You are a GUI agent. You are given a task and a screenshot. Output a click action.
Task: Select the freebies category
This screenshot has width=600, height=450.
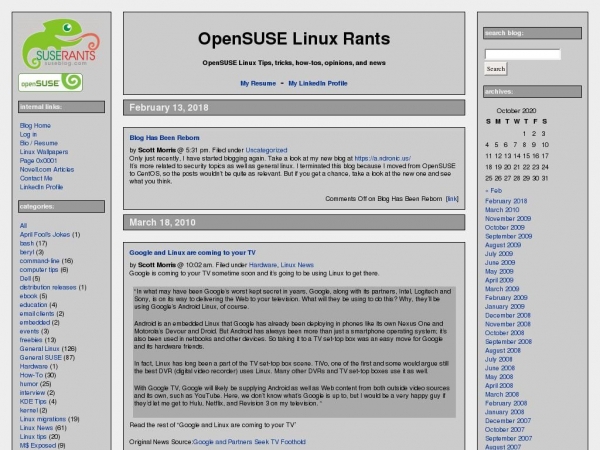(x=31, y=340)
